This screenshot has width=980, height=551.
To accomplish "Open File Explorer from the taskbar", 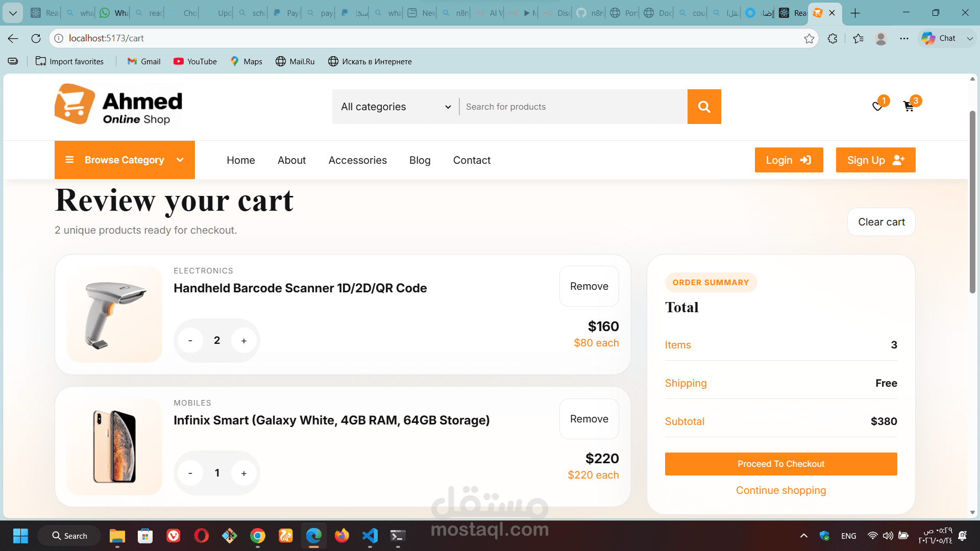I will (x=117, y=536).
